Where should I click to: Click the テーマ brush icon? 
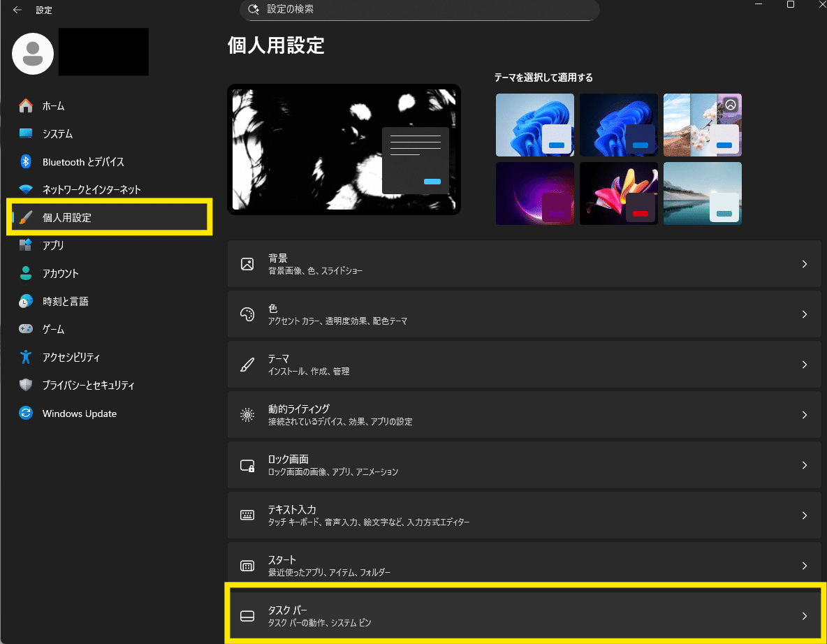247,364
